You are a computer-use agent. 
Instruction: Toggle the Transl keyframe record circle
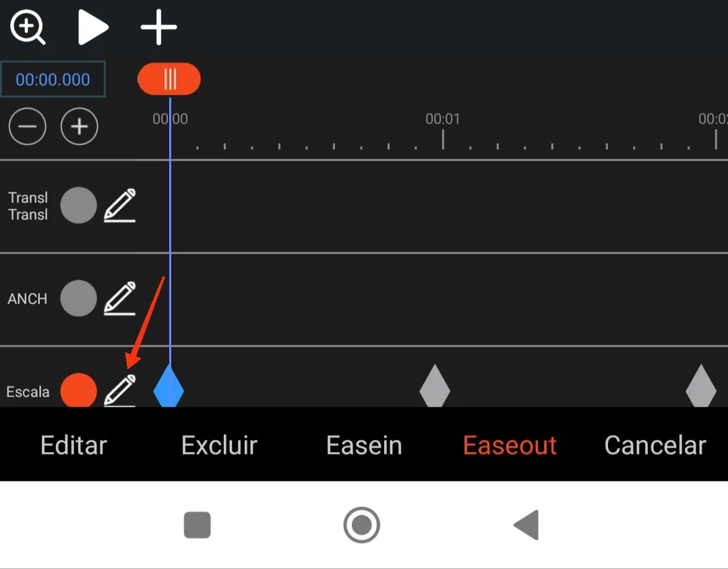(x=78, y=206)
